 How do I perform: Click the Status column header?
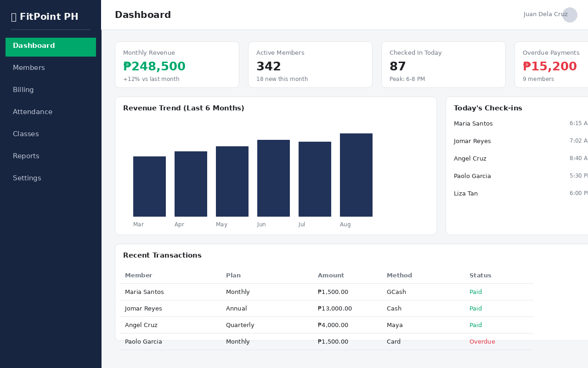(x=480, y=276)
